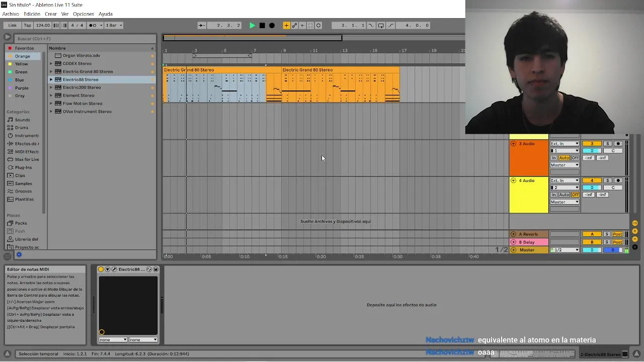Open the Sounds category
644x362 pixels.
pos(22,120)
